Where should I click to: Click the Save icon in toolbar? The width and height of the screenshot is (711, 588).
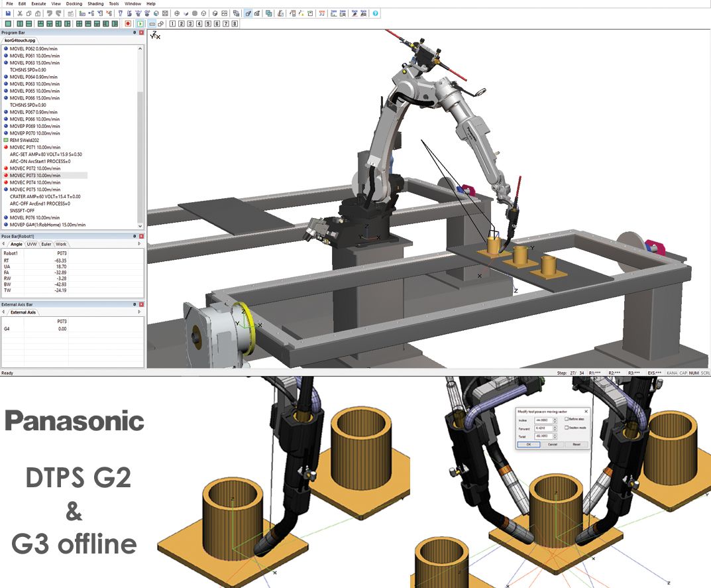coord(7,13)
